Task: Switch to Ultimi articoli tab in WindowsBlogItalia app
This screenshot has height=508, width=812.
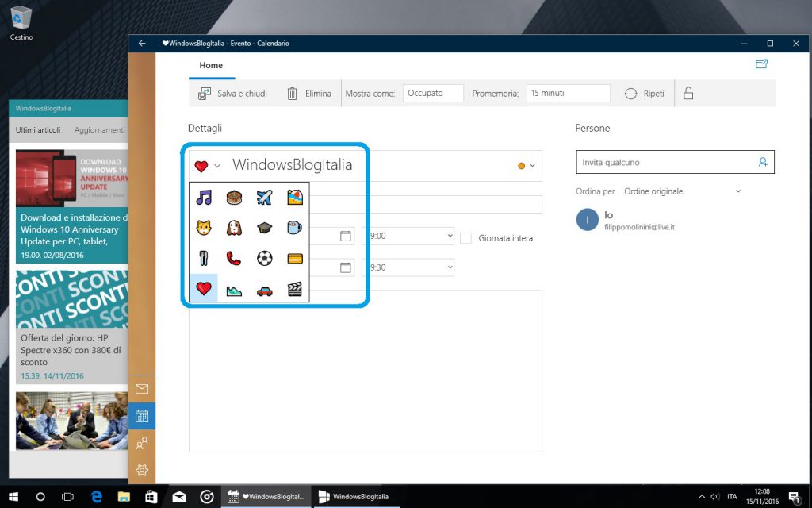Action: (38, 129)
